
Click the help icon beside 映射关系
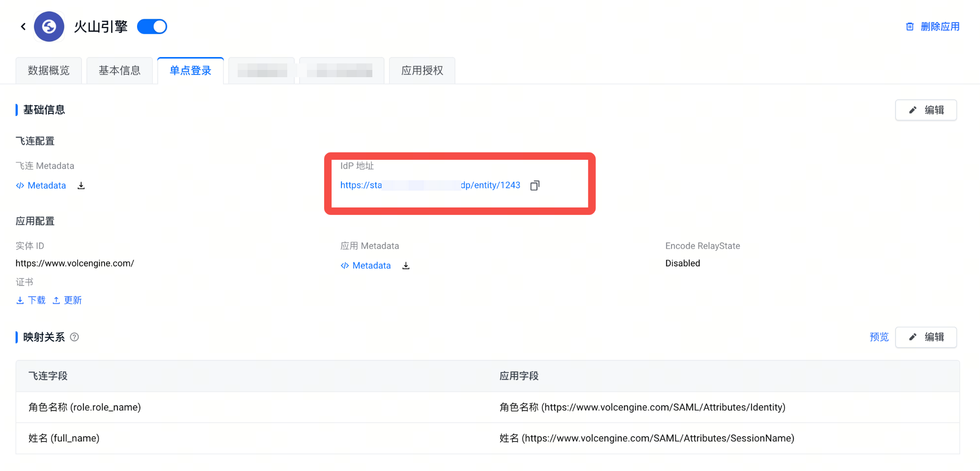pyautogui.click(x=75, y=337)
